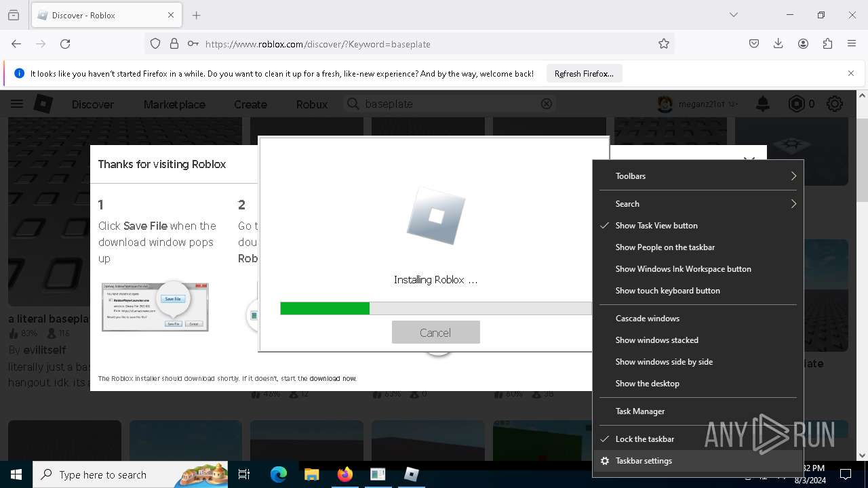This screenshot has height=488, width=868.
Task: Choose Cascade windows
Action: [698, 319]
